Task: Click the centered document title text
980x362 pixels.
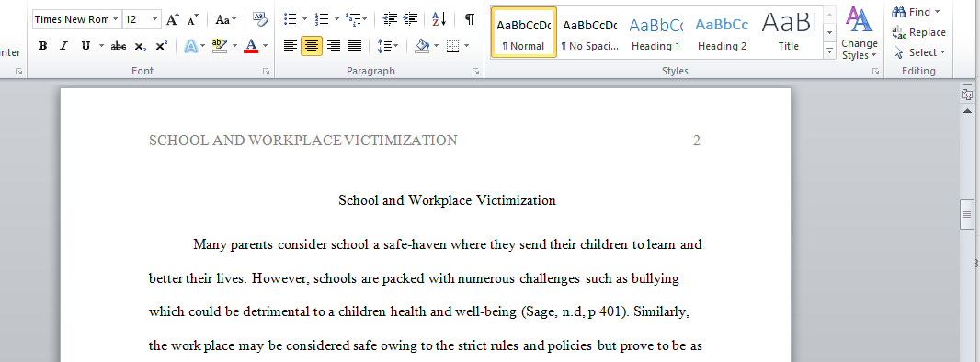Action: (x=447, y=200)
